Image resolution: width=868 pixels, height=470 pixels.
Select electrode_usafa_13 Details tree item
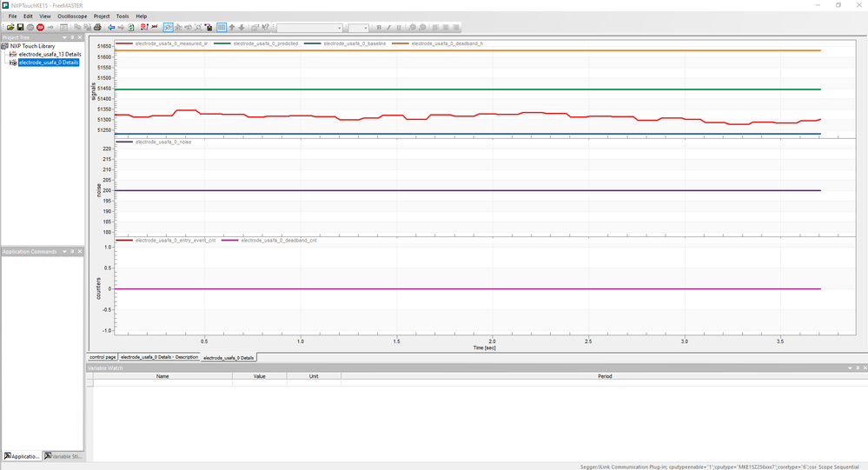coord(50,54)
